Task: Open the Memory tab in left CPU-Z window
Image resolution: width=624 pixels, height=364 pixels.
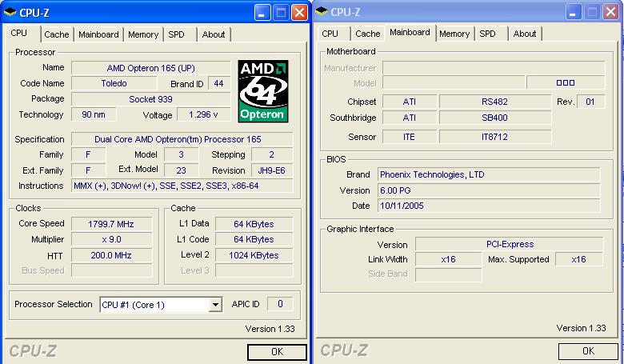Action: 143,34
